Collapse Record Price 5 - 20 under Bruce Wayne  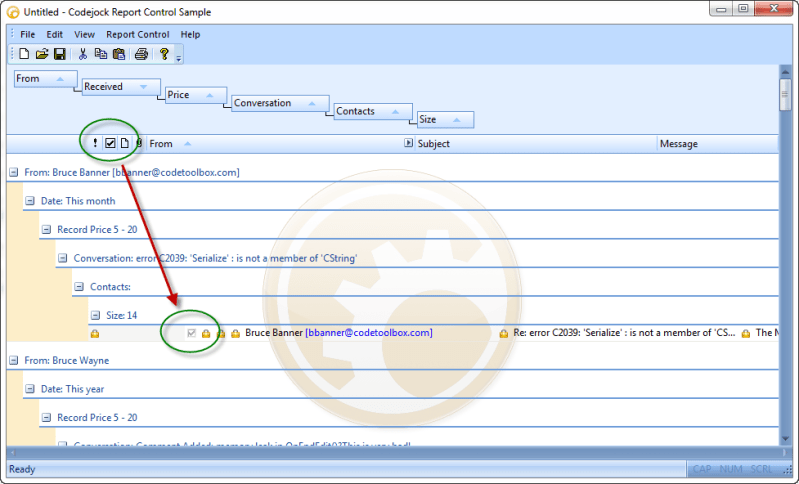click(46, 418)
